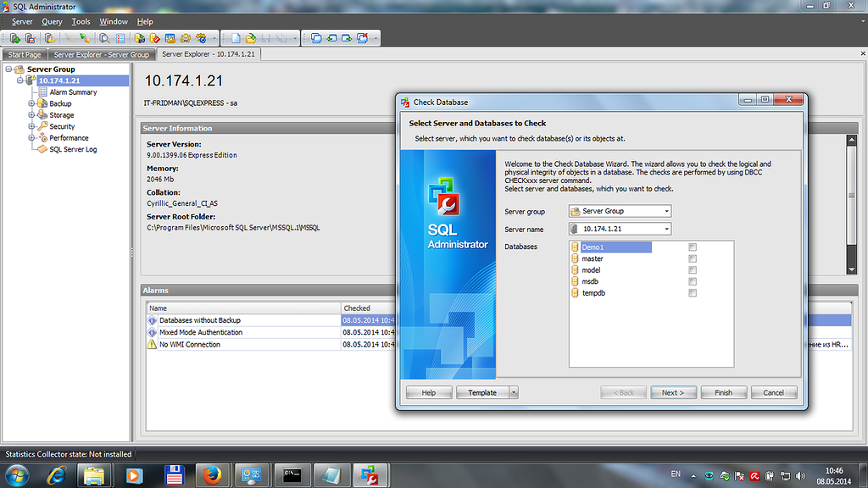
Task: Expand the Backup tree node
Action: click(31, 103)
